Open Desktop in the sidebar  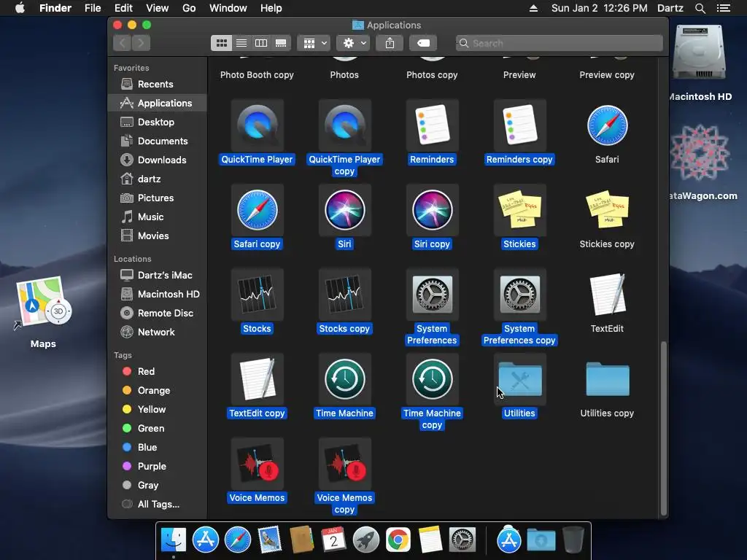coord(158,122)
